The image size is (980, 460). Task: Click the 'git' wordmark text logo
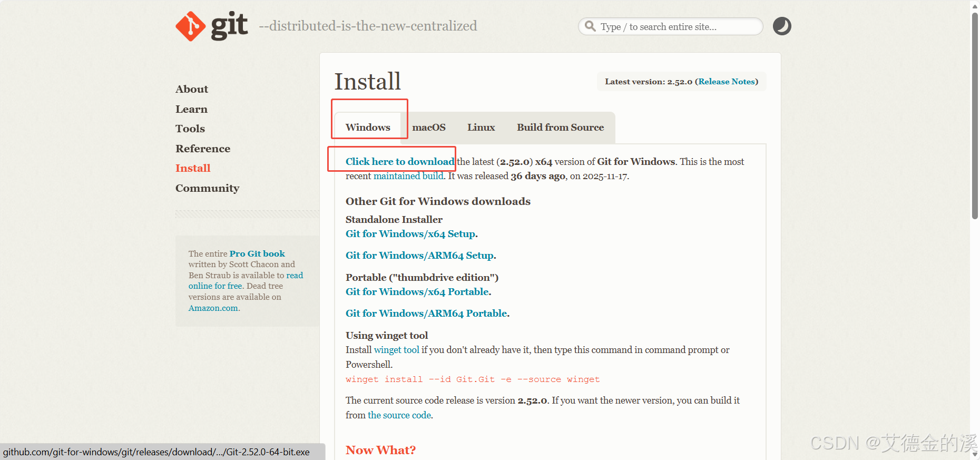pos(229,26)
